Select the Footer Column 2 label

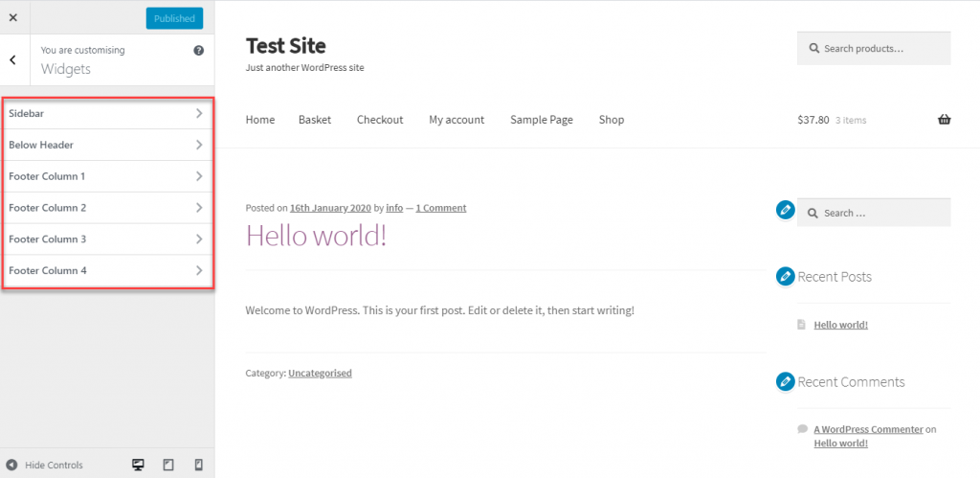tap(48, 208)
